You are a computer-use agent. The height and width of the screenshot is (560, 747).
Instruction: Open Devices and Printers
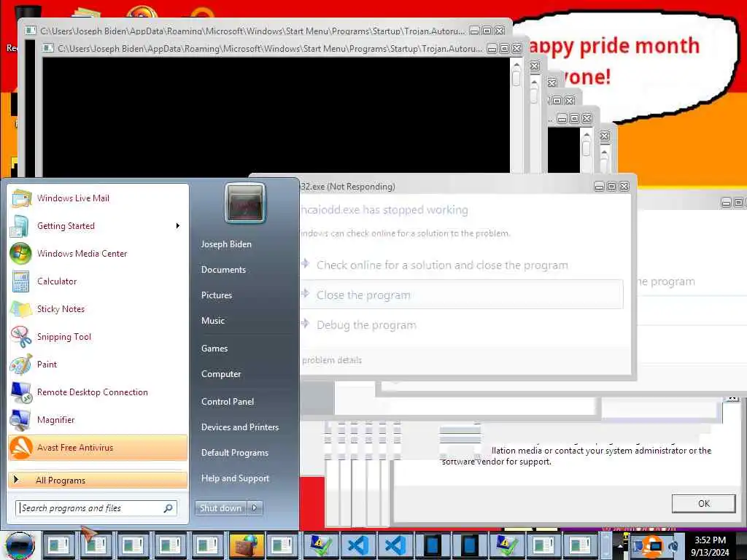coord(239,427)
